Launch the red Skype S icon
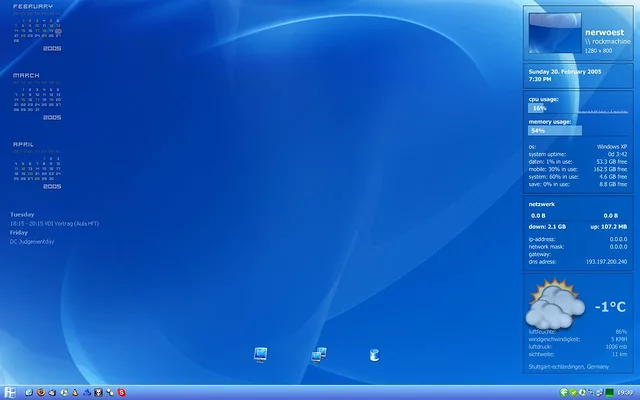 tap(121, 392)
